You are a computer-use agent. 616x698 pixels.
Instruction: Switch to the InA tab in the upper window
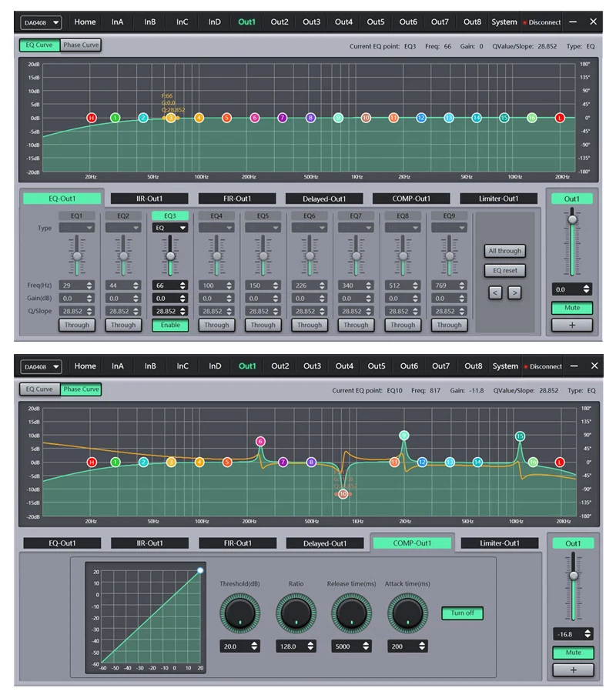tap(117, 22)
